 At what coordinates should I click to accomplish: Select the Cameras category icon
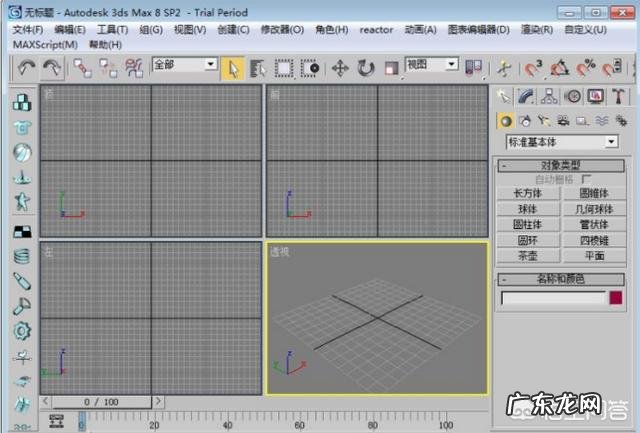pyautogui.click(x=563, y=120)
